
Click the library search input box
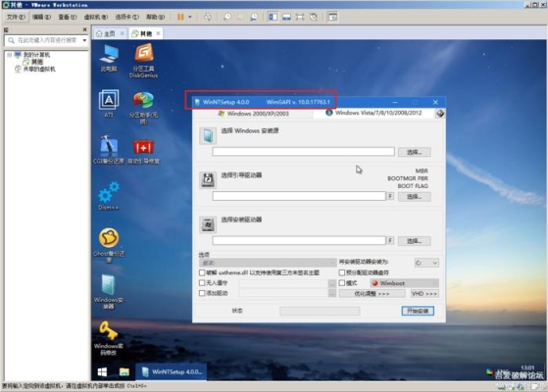[46, 40]
